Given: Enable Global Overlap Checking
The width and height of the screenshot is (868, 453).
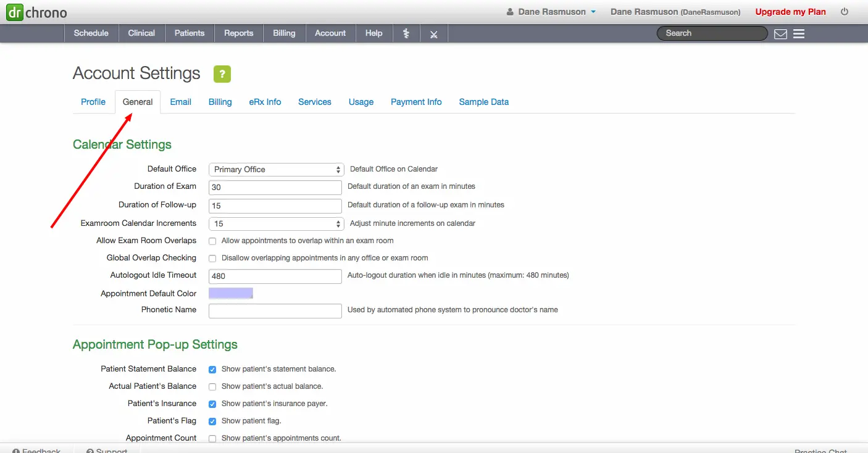Looking at the screenshot, I should pos(212,258).
